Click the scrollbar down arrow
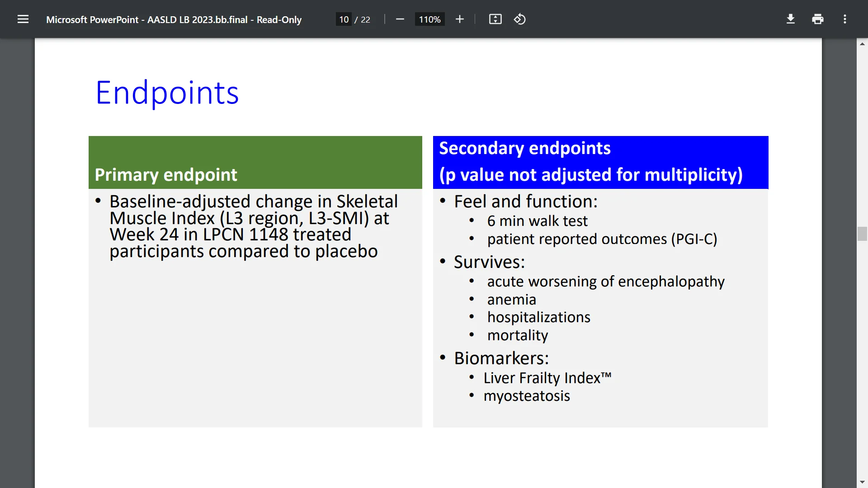This screenshot has width=868, height=488. [x=862, y=482]
